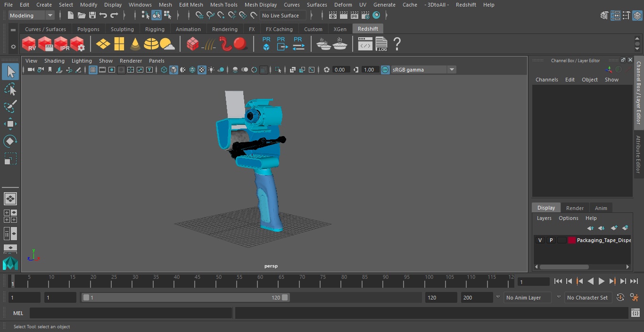The image size is (644, 332).
Task: Switch to the Render layer tab
Action: tap(575, 208)
